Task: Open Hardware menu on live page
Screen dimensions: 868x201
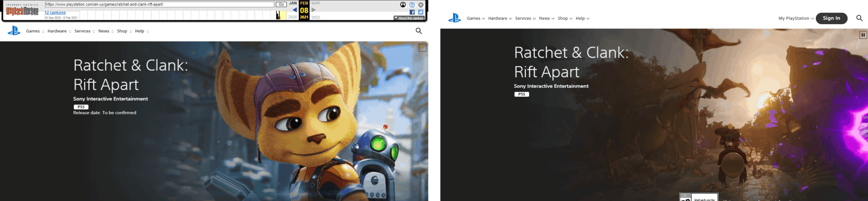Action: click(x=500, y=18)
